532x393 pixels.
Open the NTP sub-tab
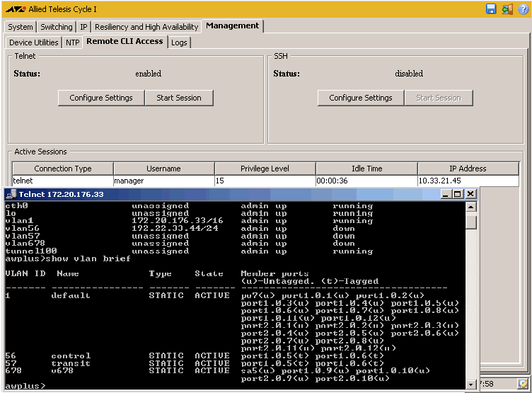coord(73,42)
